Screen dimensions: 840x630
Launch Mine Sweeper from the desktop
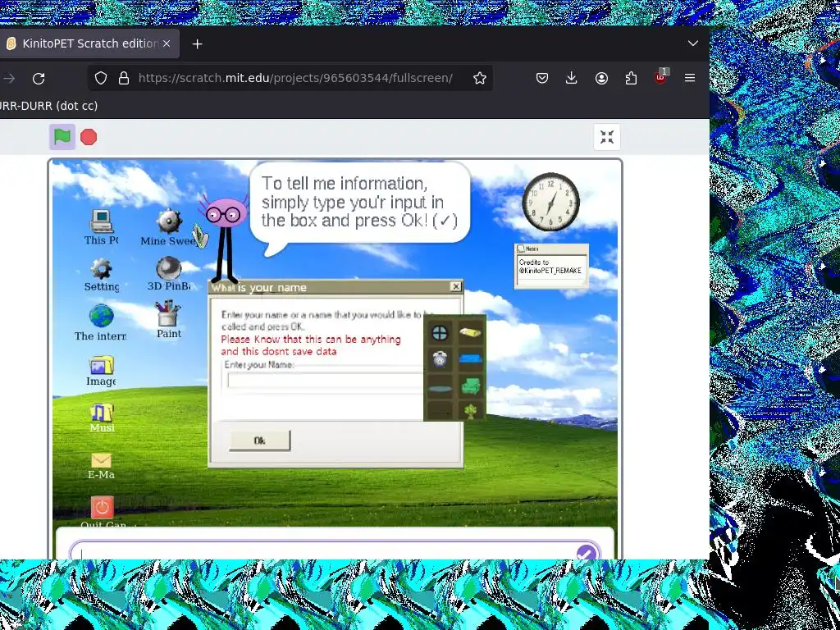coord(169,228)
